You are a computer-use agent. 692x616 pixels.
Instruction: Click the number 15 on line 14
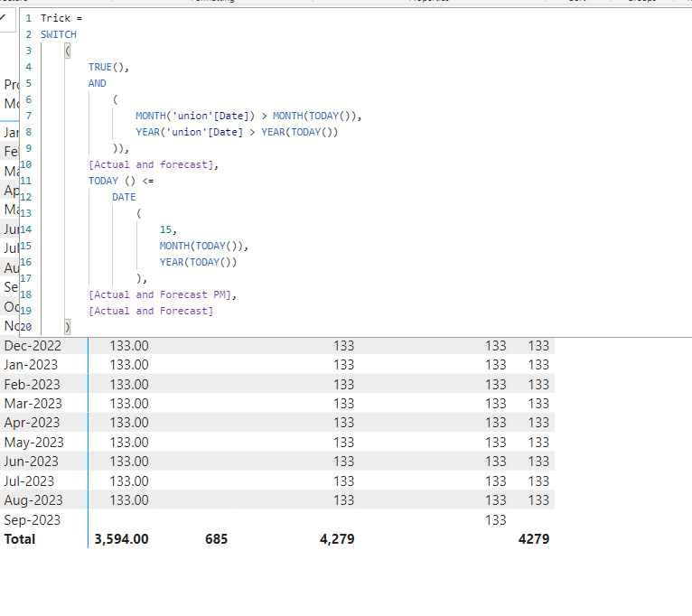pos(165,229)
